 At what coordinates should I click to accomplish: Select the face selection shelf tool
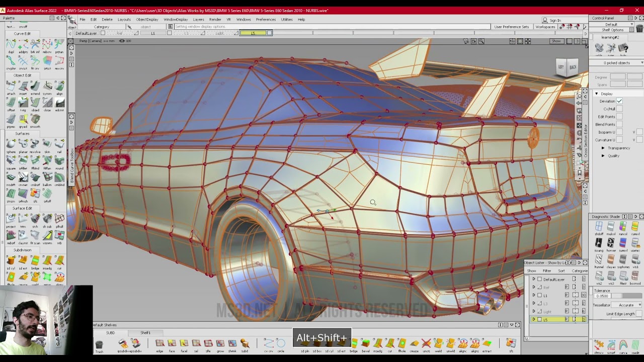172,345
